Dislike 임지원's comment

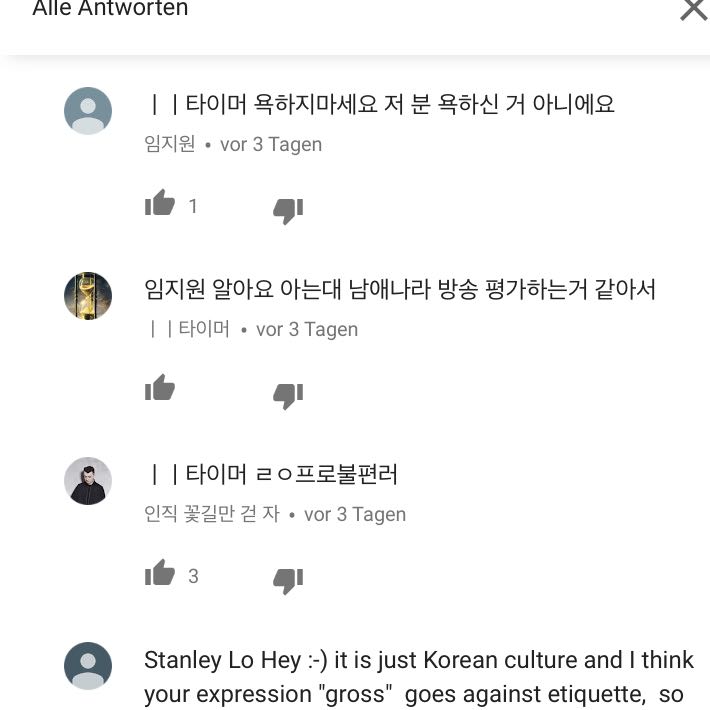coord(288,209)
